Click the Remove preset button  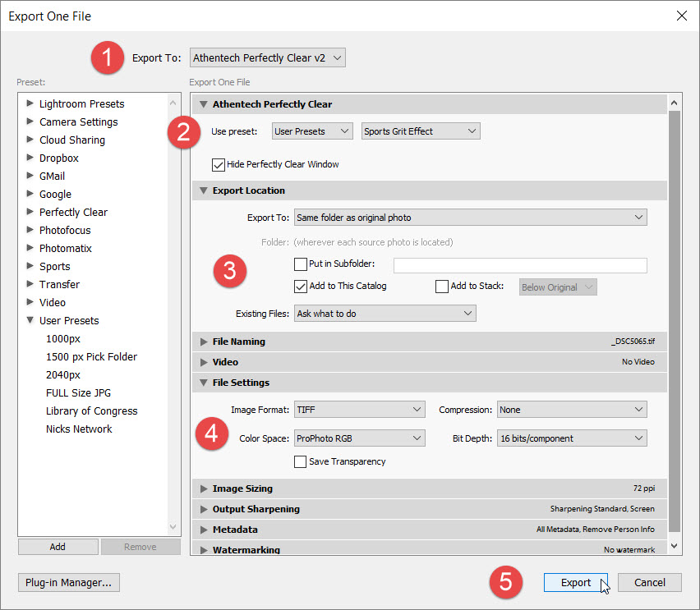(140, 547)
